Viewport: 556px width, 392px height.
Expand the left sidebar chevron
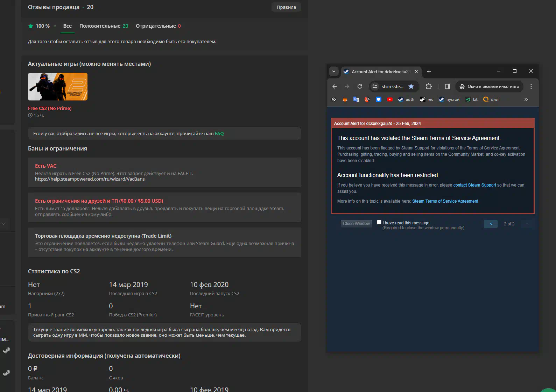(3, 224)
